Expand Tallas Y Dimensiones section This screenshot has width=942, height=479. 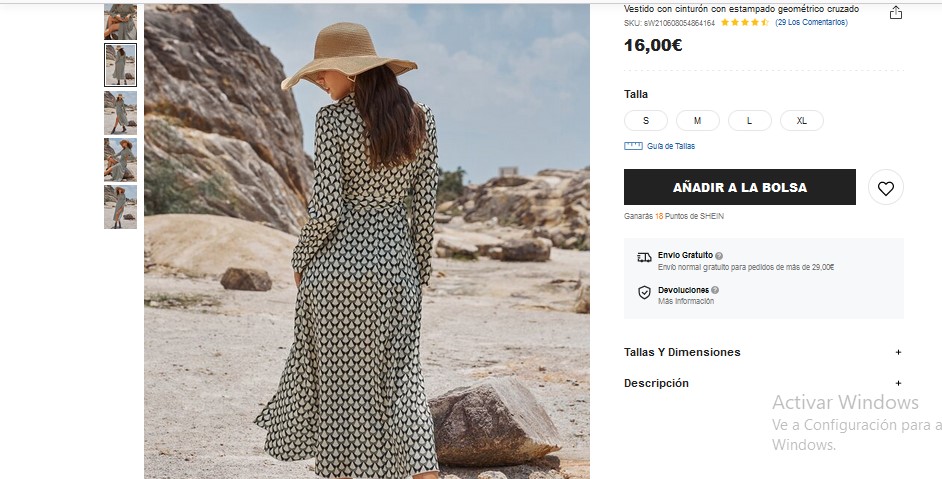(764, 352)
